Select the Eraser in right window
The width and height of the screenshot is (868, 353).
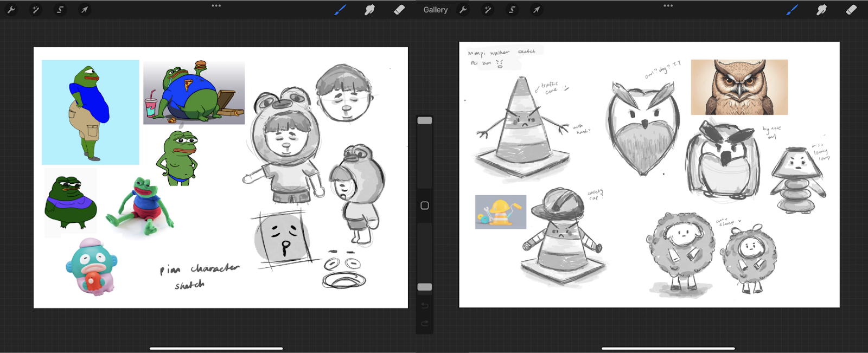tap(851, 10)
